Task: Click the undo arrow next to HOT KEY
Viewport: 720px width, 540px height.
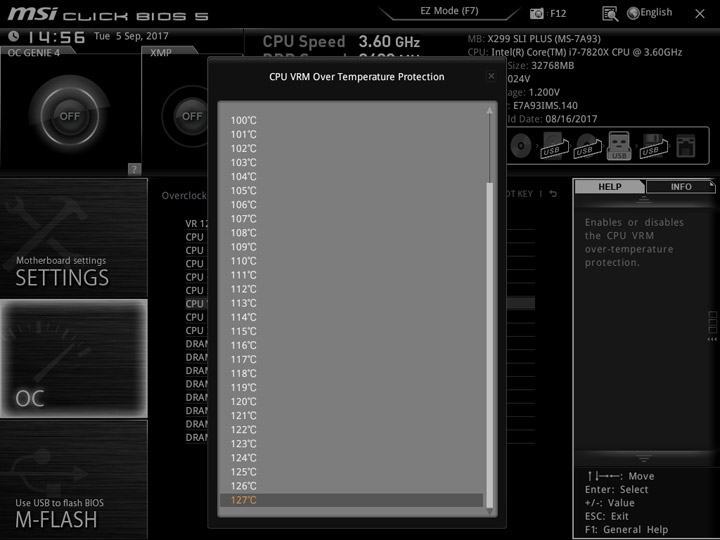Action: coord(553,194)
